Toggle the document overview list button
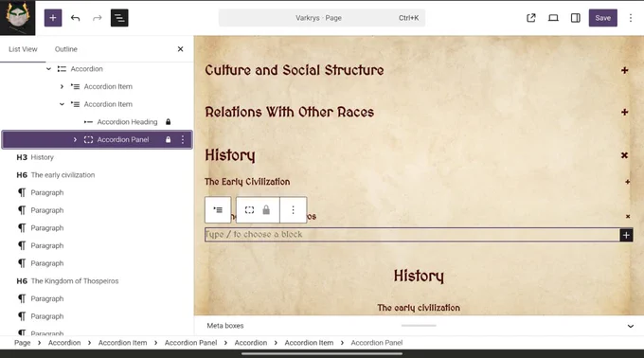Viewport: 644px width, 358px height. tap(119, 18)
